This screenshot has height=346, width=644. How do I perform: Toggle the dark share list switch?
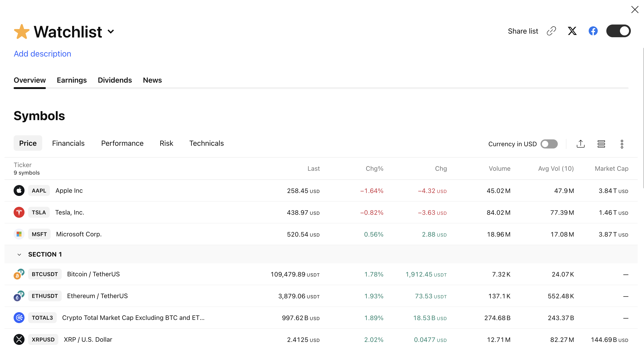point(618,31)
